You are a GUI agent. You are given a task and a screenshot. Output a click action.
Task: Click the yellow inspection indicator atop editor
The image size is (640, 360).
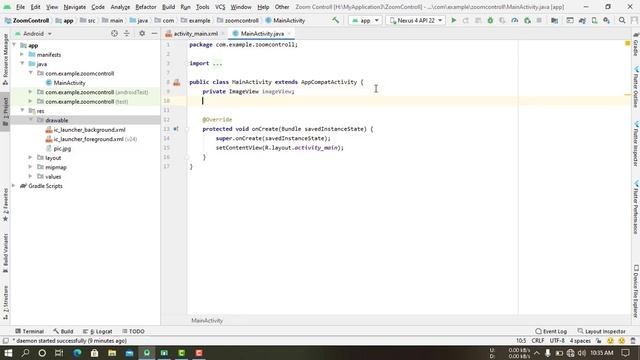coord(628,43)
